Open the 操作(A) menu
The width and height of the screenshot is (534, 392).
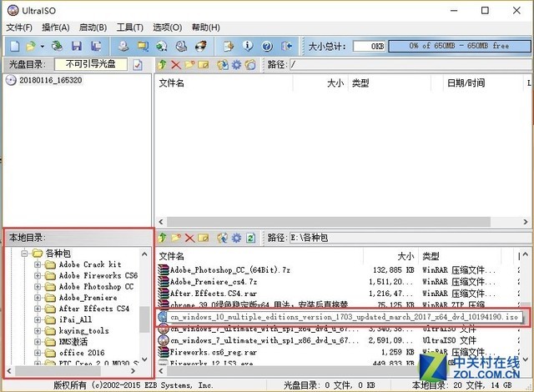56,28
